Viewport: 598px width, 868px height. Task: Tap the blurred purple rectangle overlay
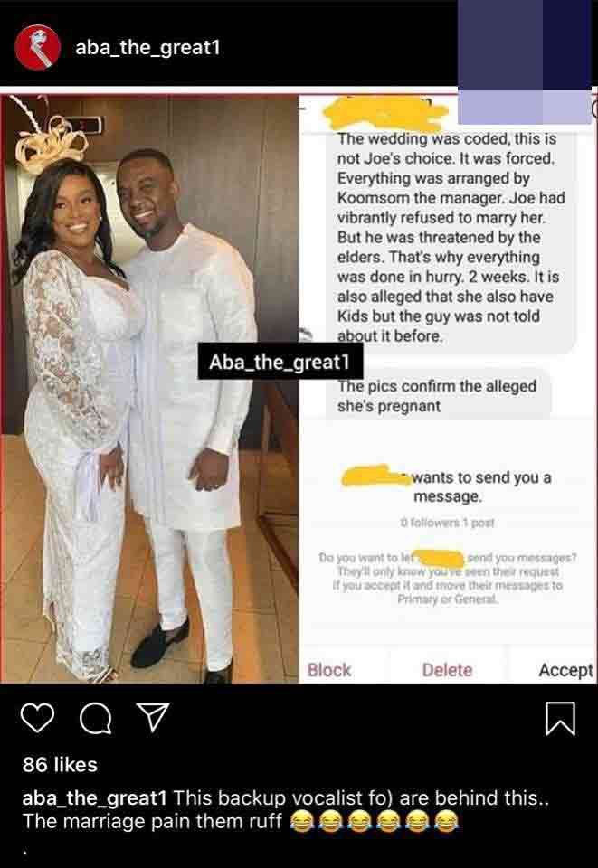click(525, 61)
